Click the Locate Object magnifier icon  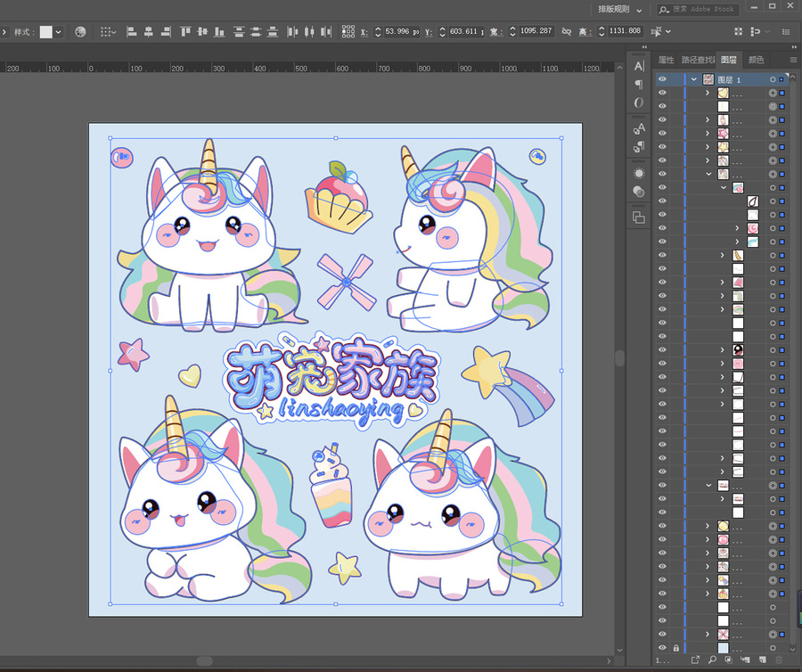(x=712, y=660)
